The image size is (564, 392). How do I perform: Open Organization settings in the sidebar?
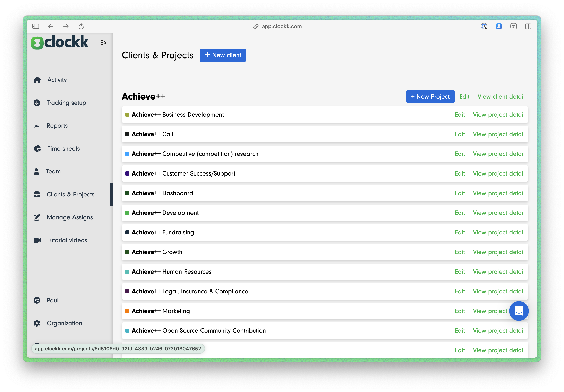pyautogui.click(x=64, y=323)
